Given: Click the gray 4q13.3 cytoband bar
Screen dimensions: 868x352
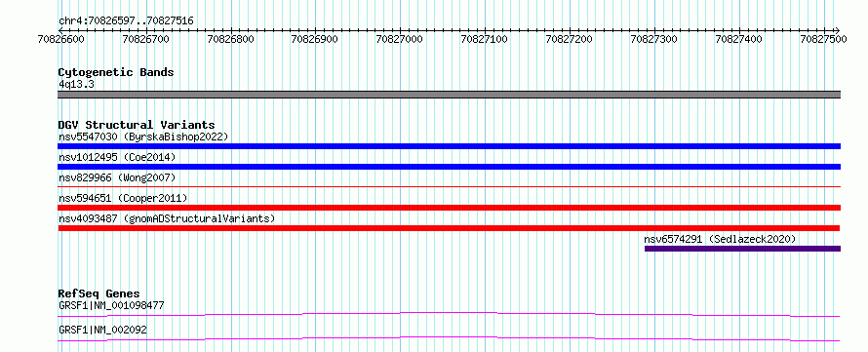Looking at the screenshot, I should coord(449,95).
